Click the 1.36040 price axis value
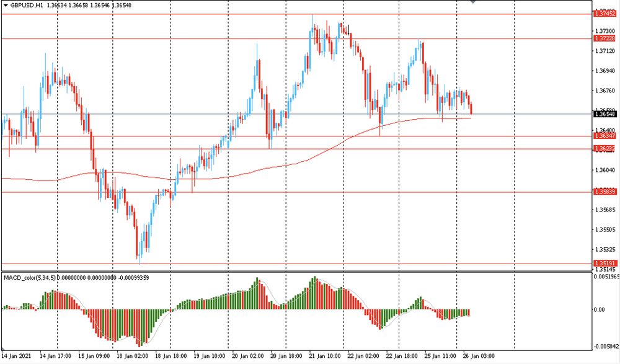 605,170
